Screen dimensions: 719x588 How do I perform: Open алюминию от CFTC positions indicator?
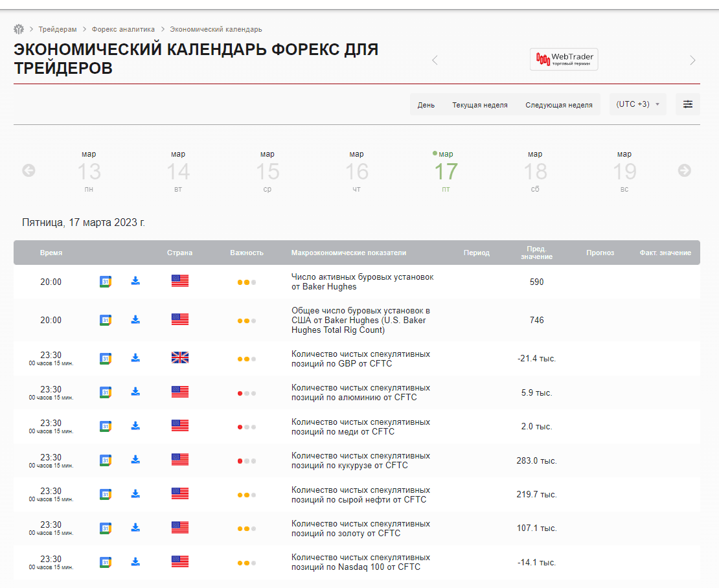(x=361, y=393)
